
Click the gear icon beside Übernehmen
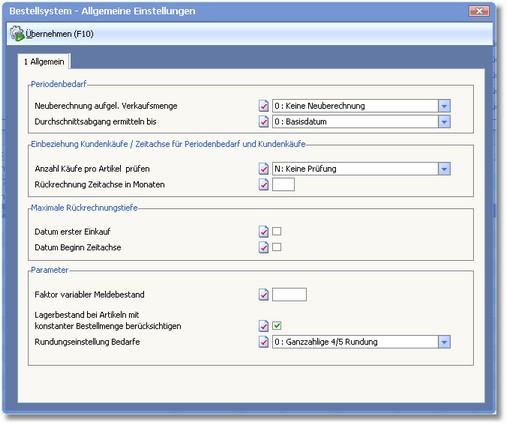pyautogui.click(x=17, y=34)
